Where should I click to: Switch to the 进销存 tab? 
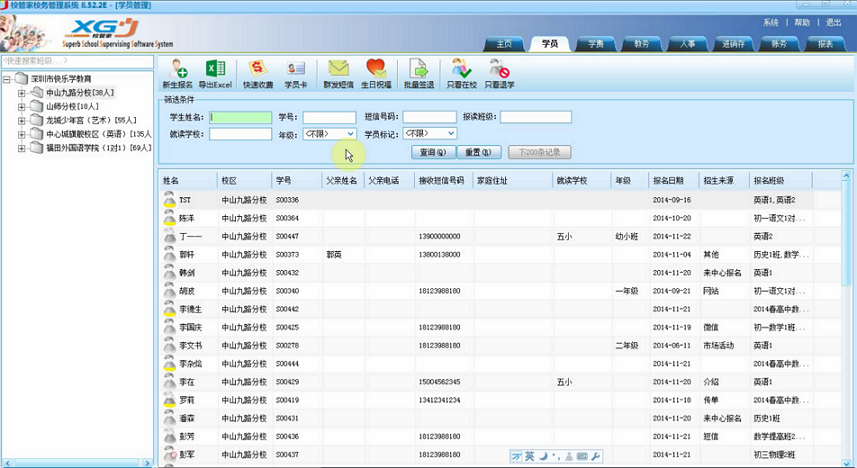click(x=733, y=44)
